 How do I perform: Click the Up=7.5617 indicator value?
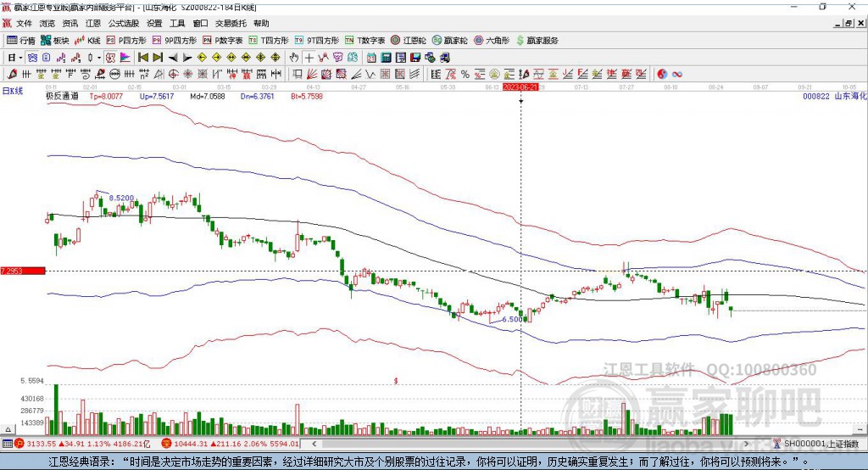tap(157, 96)
